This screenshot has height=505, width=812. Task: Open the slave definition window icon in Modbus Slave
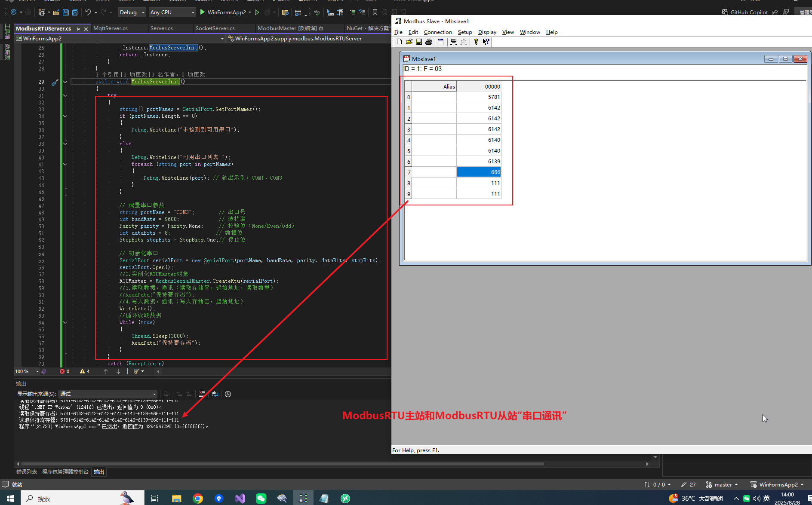point(440,42)
